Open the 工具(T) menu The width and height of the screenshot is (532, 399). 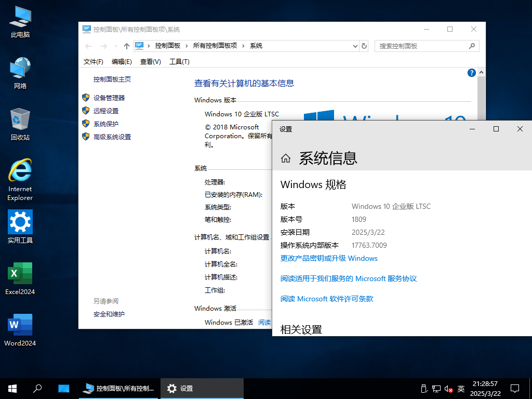(179, 62)
